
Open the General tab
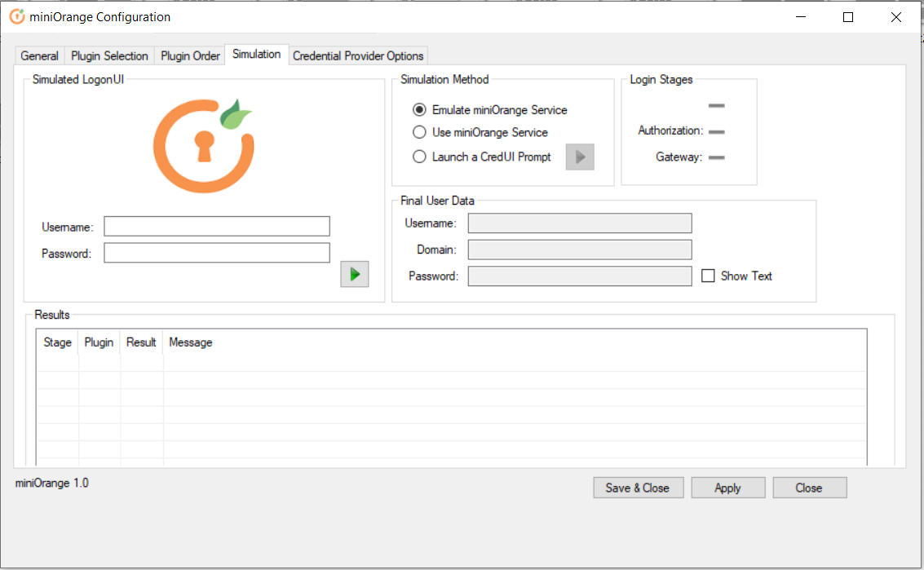coord(39,56)
